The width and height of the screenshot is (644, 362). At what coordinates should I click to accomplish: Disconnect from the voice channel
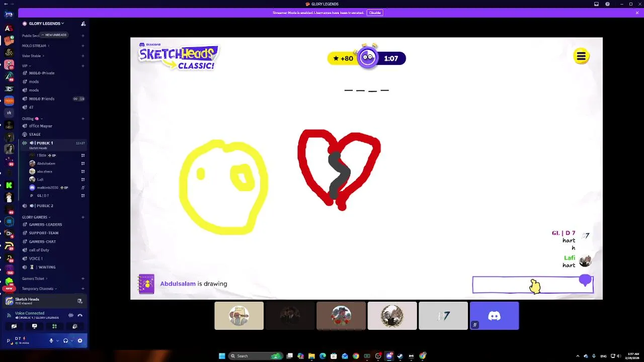tap(80, 315)
